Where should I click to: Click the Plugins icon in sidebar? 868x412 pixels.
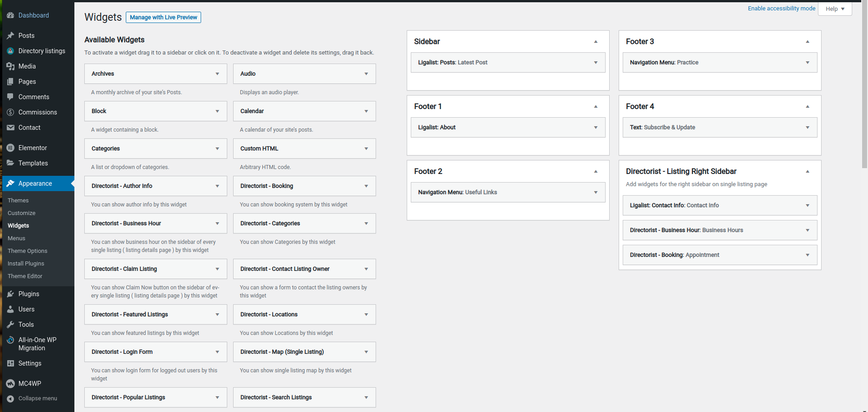[10, 294]
